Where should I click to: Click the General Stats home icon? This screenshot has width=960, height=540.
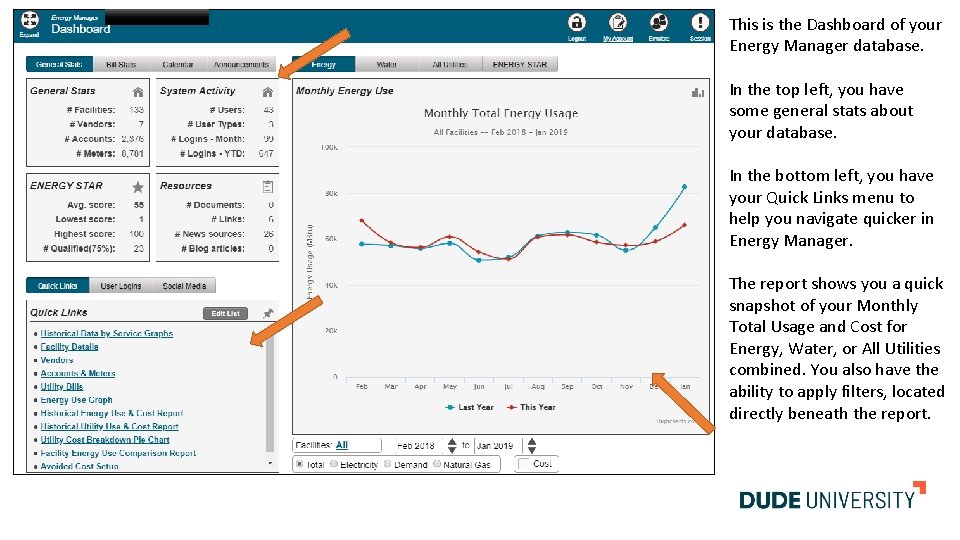click(x=138, y=92)
